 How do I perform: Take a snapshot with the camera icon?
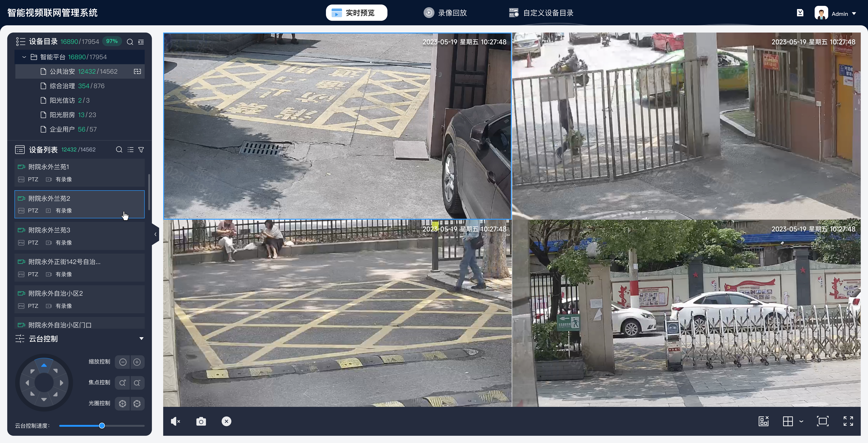click(201, 421)
